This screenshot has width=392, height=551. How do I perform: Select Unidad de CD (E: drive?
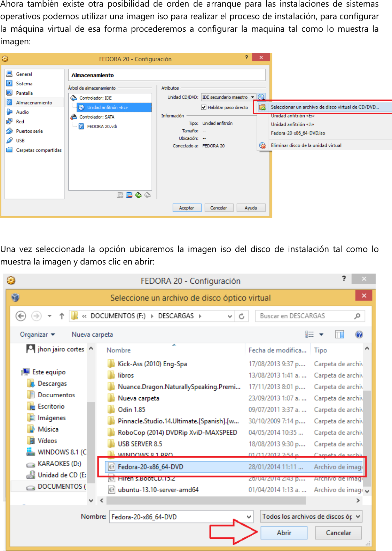57,475
